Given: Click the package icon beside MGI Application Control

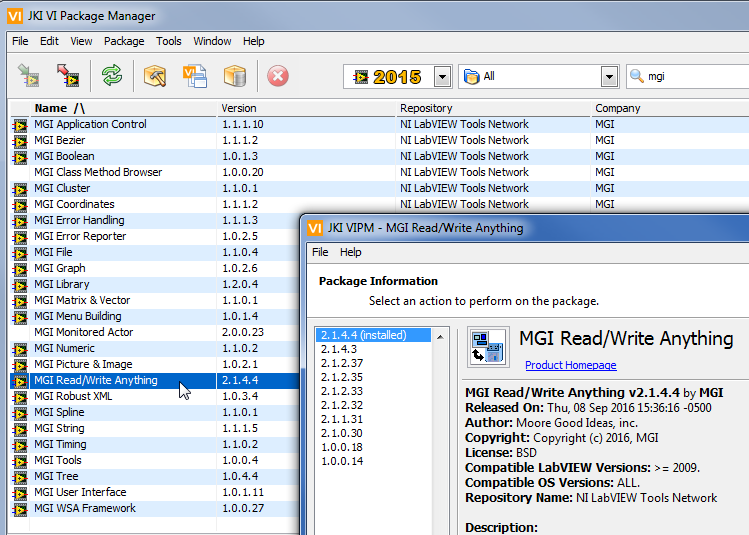Looking at the screenshot, I should [x=20, y=126].
